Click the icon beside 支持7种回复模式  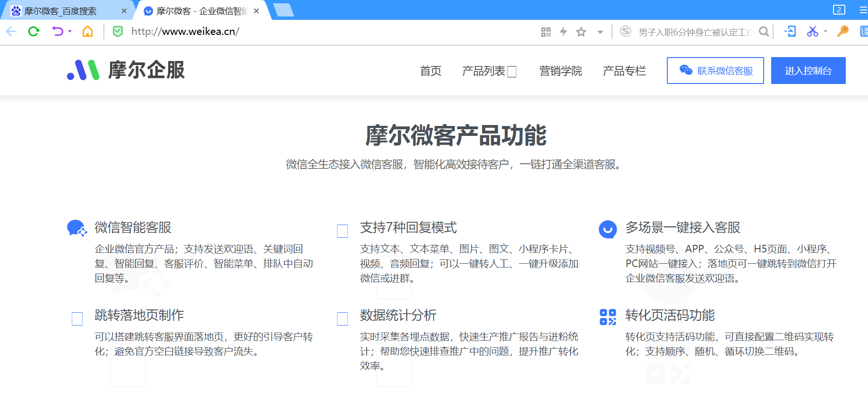click(x=342, y=231)
